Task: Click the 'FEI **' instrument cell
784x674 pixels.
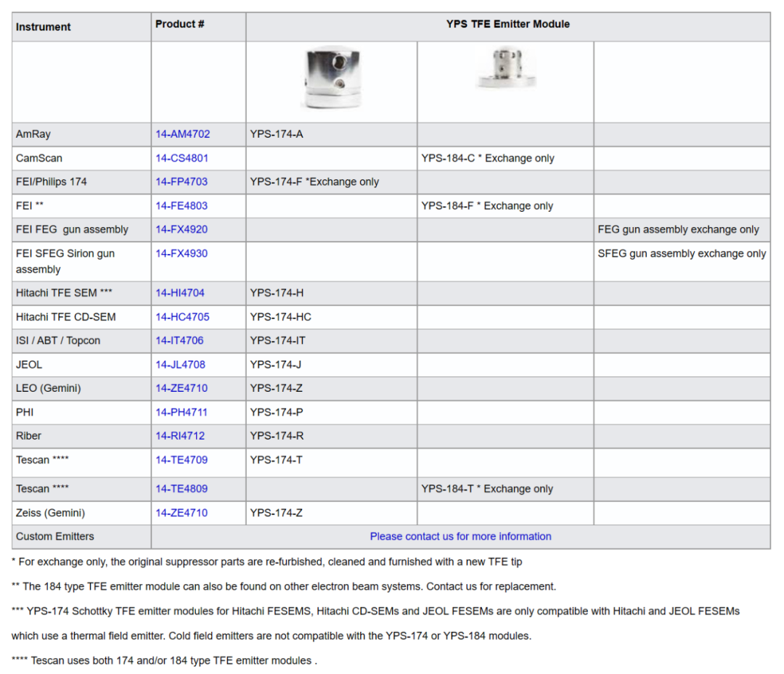Action: [81, 206]
